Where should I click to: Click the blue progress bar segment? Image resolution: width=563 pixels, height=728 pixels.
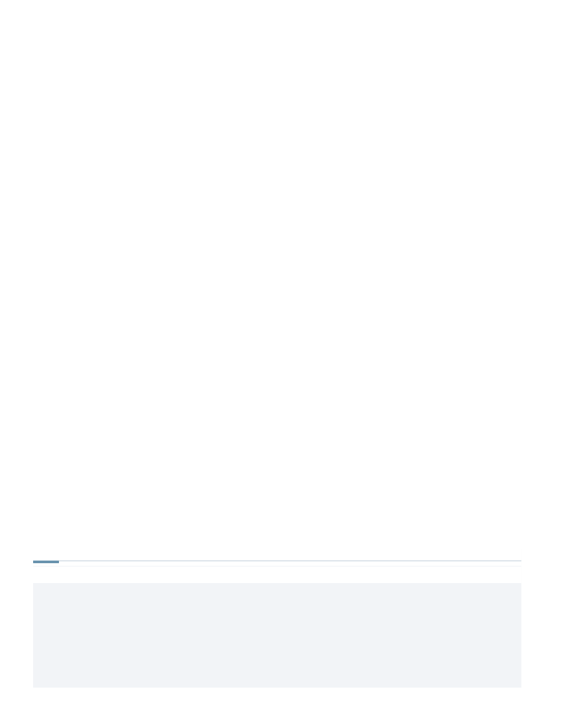46,562
